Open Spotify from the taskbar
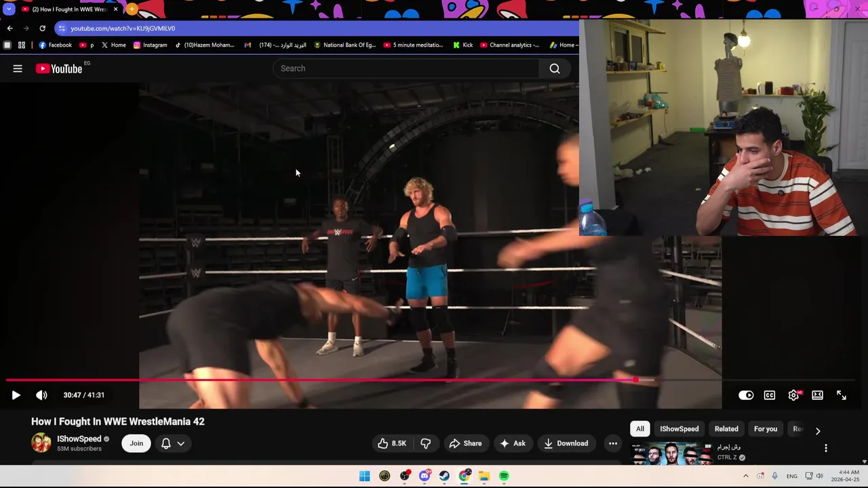The height and width of the screenshot is (488, 868). (504, 476)
